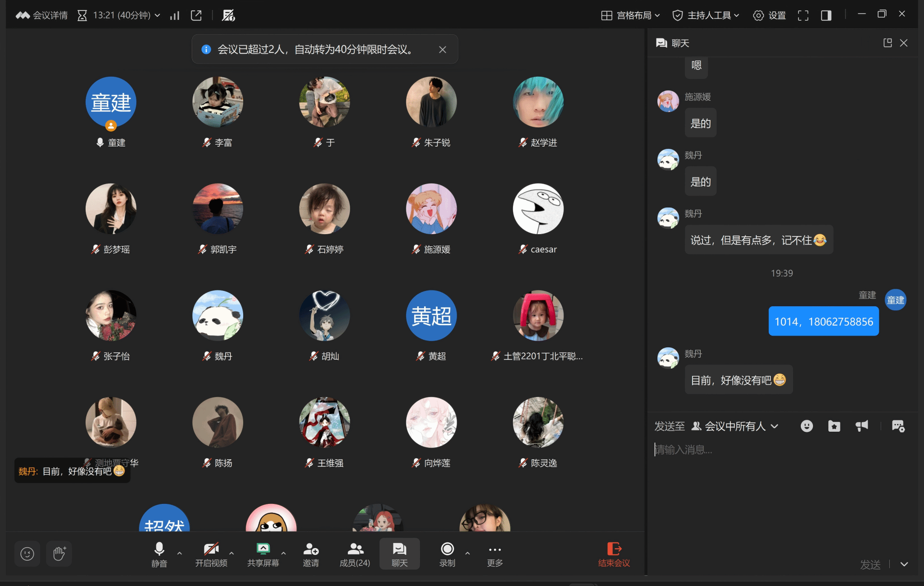This screenshot has height=586, width=924.
Task: Pop out the chat panel
Action: (x=887, y=43)
